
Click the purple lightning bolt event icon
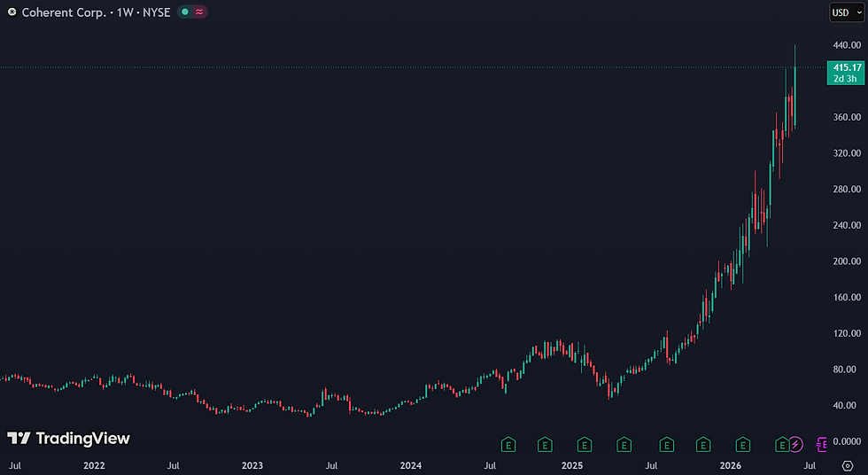click(x=795, y=445)
